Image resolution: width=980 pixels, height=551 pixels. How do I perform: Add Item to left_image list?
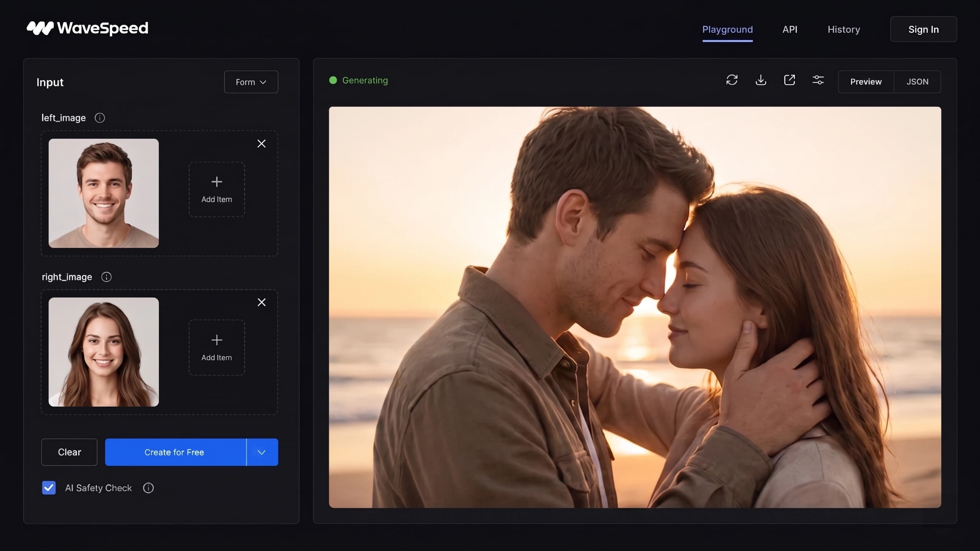click(x=217, y=189)
